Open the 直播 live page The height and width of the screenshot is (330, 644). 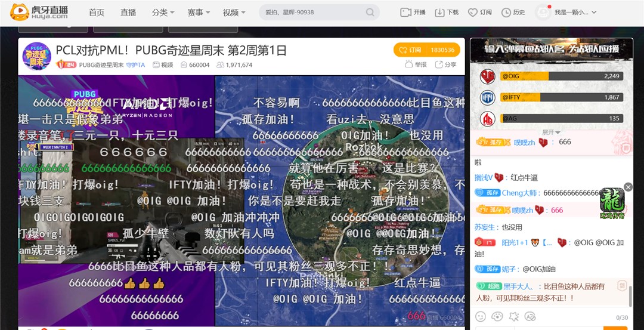click(x=128, y=13)
